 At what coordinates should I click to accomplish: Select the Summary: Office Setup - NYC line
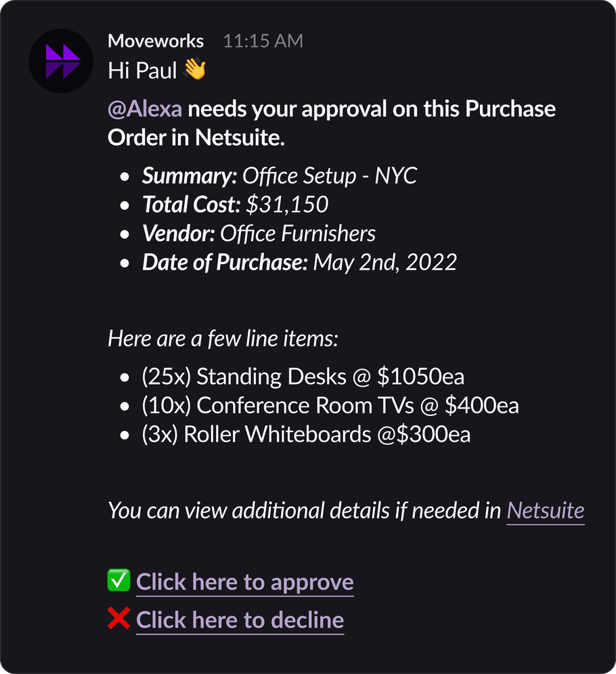coord(279,176)
